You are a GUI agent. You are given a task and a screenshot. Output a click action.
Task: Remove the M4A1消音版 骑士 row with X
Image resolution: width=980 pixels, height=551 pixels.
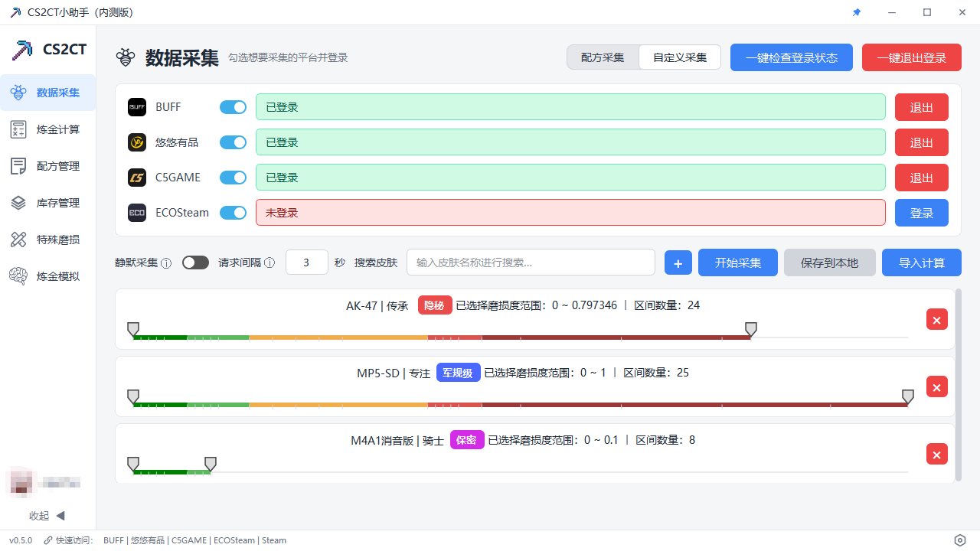936,454
